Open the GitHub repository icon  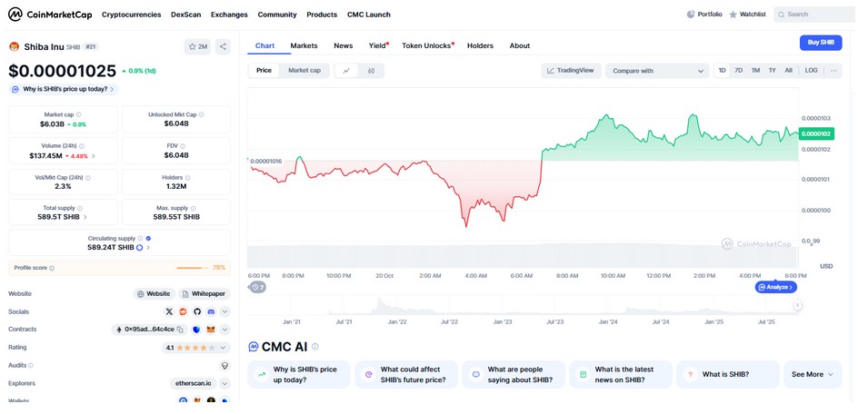tap(196, 311)
